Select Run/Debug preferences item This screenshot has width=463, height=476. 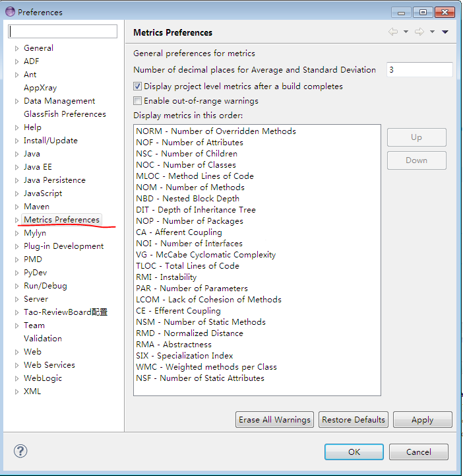tap(45, 286)
